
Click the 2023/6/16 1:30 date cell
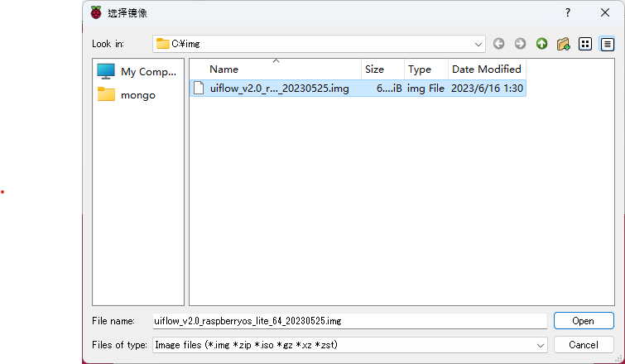coord(487,89)
